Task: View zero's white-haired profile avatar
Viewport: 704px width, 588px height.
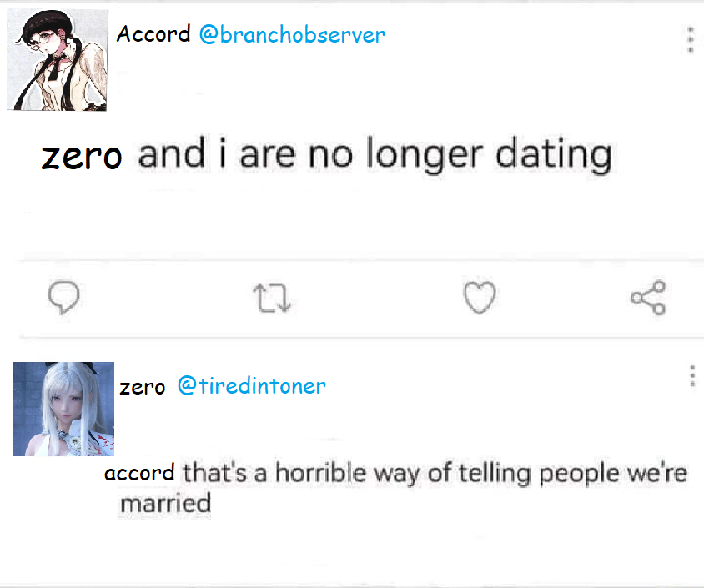Action: pos(63,409)
